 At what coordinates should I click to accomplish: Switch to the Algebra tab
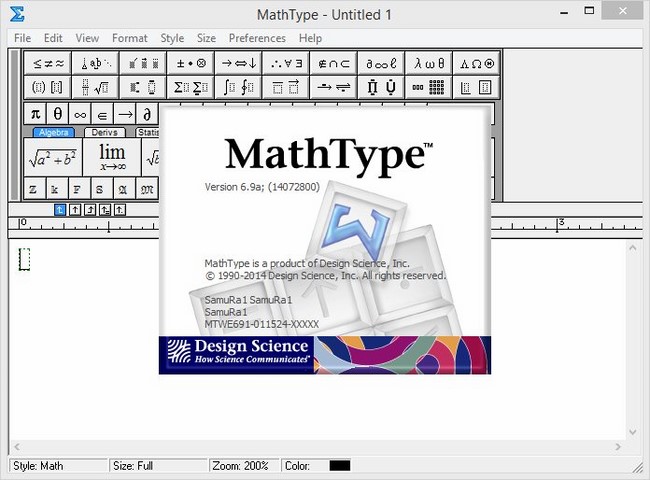click(x=53, y=132)
